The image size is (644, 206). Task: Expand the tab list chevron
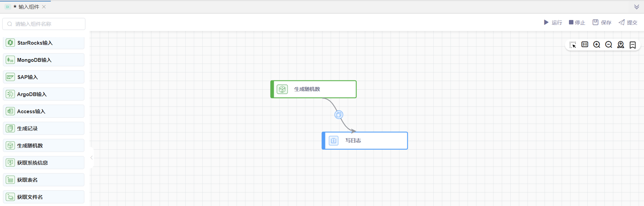636,7
